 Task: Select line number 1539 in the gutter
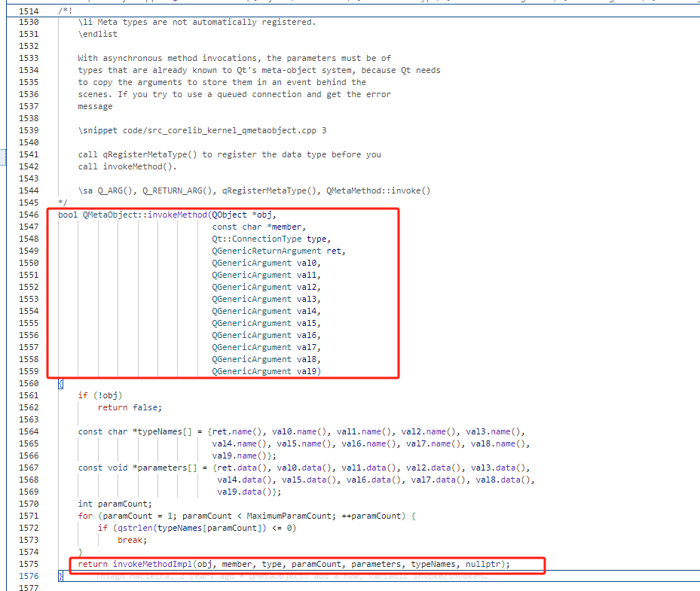pos(29,130)
